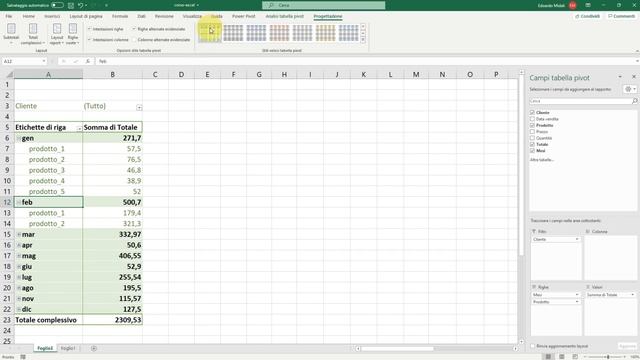Image resolution: width=640 pixels, height=360 pixels.
Task: Apply the second pivot style thumbnail
Action: (x=233, y=33)
